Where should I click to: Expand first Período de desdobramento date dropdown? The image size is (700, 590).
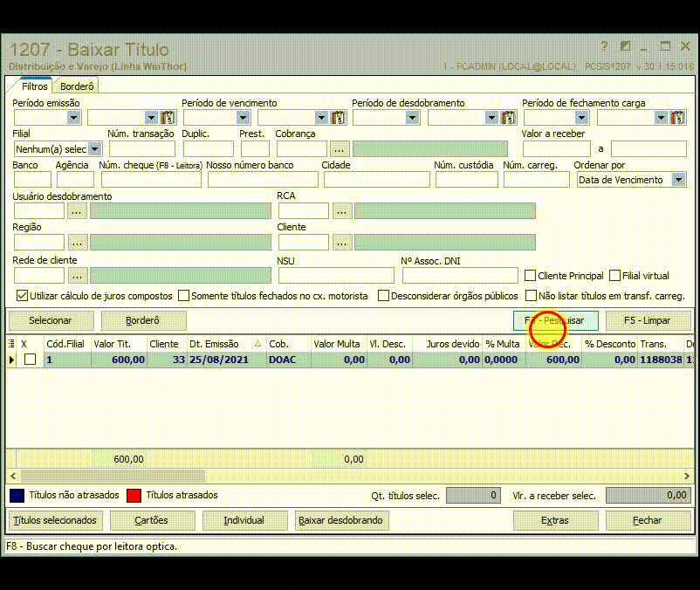(x=412, y=118)
